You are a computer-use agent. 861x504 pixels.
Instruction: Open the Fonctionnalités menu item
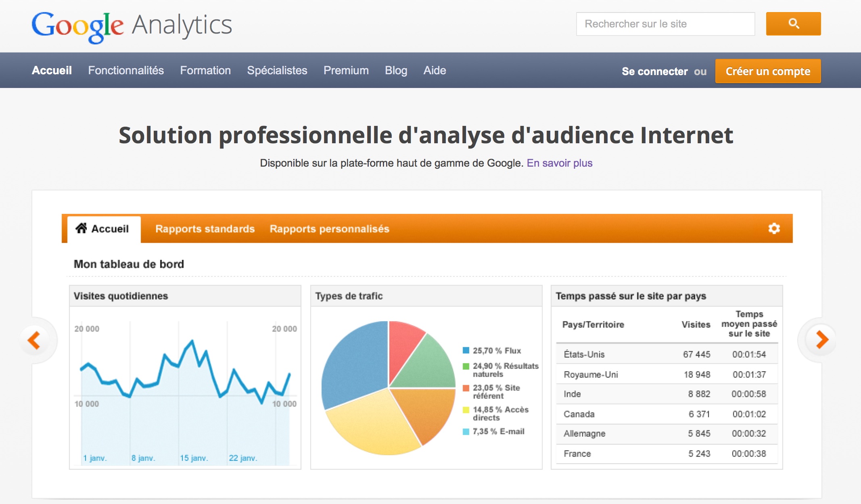(x=126, y=71)
